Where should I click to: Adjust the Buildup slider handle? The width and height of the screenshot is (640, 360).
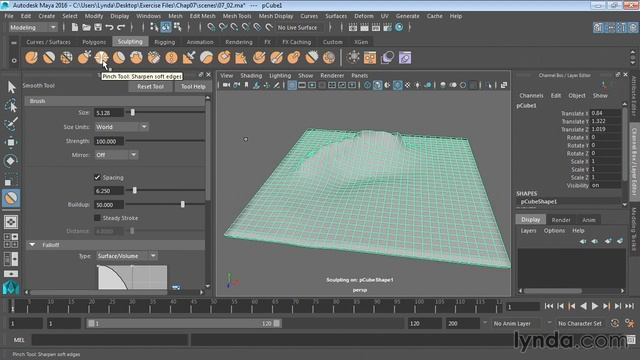tap(182, 204)
